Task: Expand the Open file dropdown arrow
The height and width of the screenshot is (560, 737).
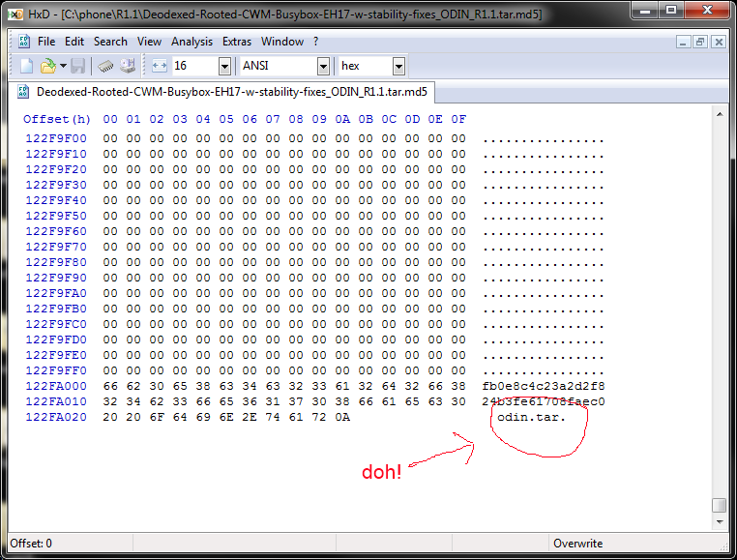Action: click(63, 66)
